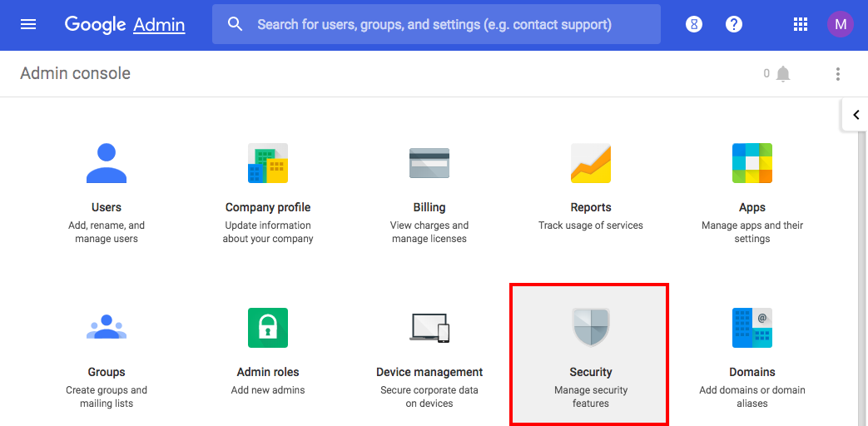Open the account avatar M
This screenshot has width=868, height=426.
(x=841, y=24)
